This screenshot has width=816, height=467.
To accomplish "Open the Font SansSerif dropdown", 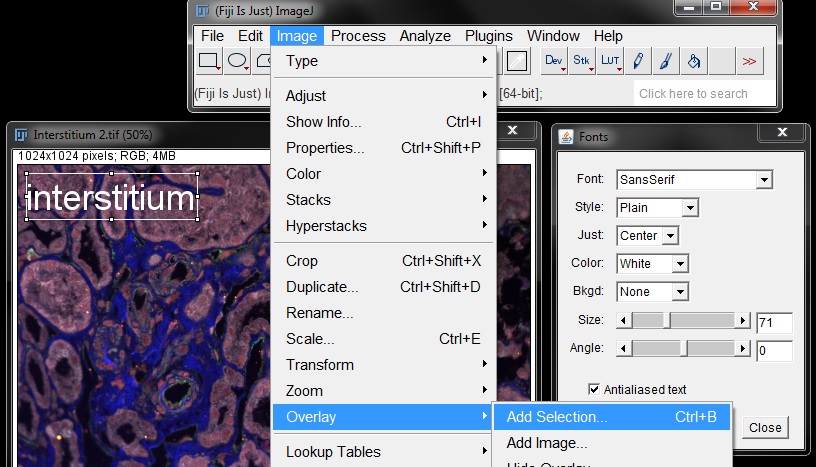I will point(695,180).
